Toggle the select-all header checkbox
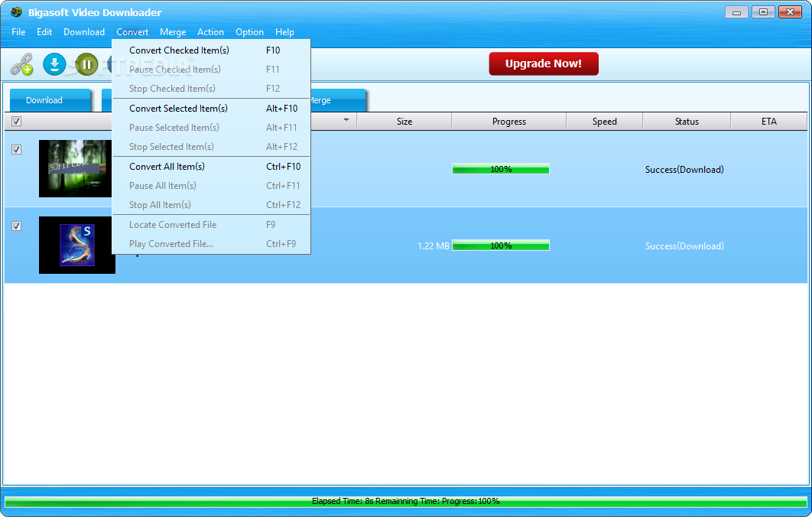The width and height of the screenshot is (812, 517). click(17, 122)
